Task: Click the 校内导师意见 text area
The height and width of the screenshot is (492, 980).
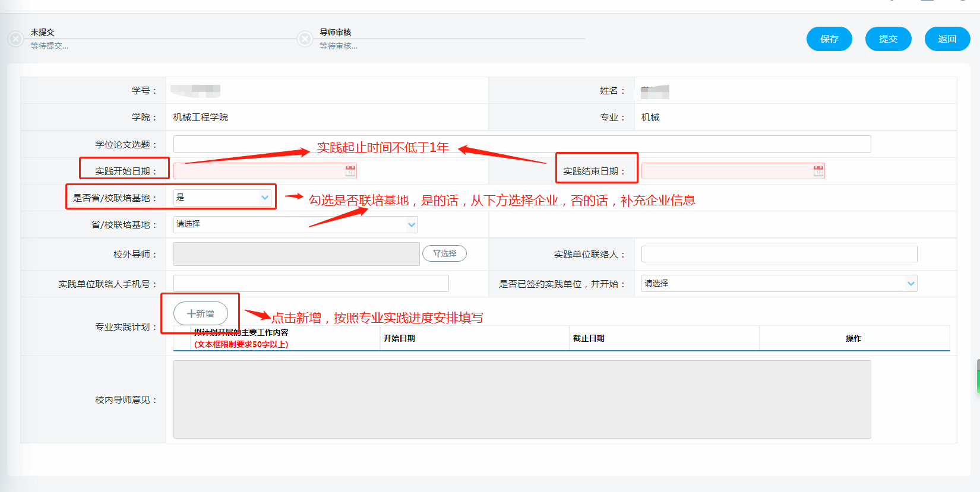Action: [521, 399]
